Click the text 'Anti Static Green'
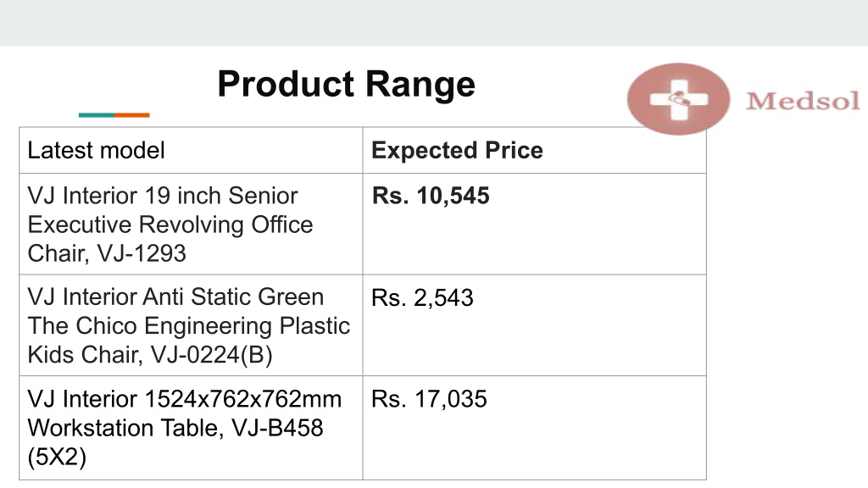 point(233,297)
